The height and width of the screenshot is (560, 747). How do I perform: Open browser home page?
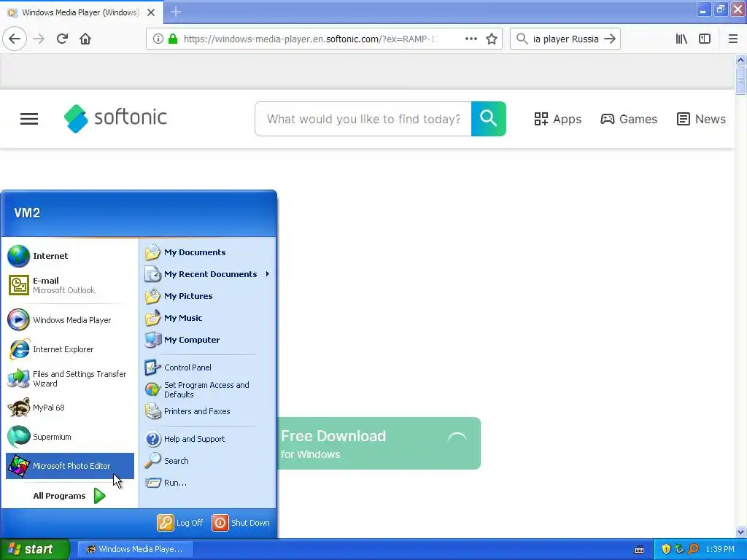pyautogui.click(x=85, y=39)
